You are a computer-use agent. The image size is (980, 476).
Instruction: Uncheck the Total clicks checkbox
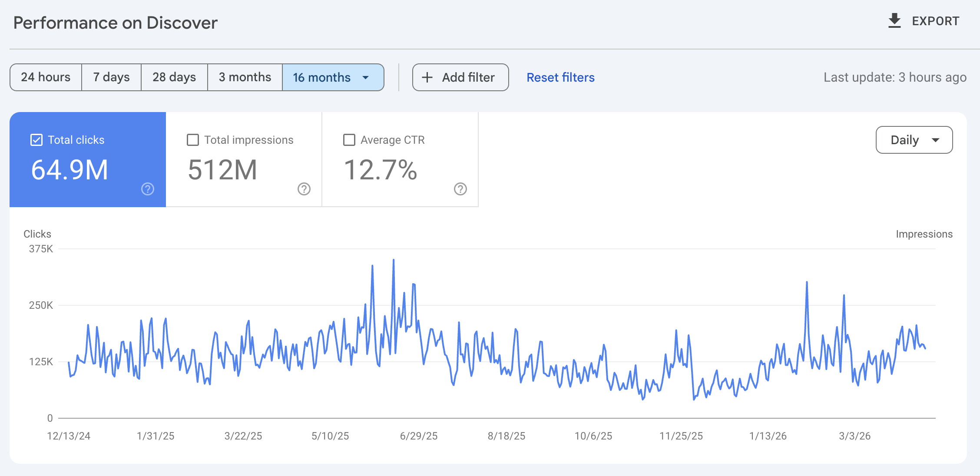coord(36,140)
